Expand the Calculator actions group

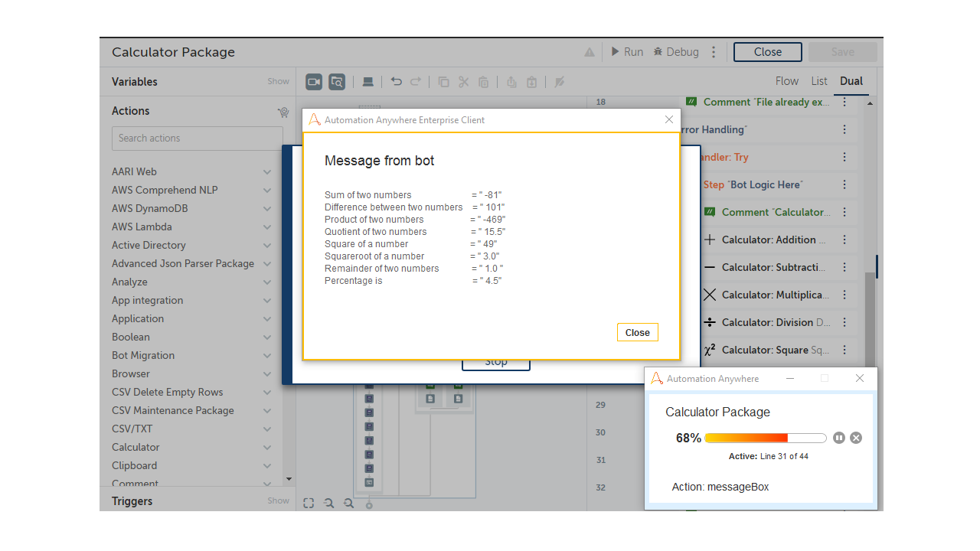pyautogui.click(x=267, y=448)
